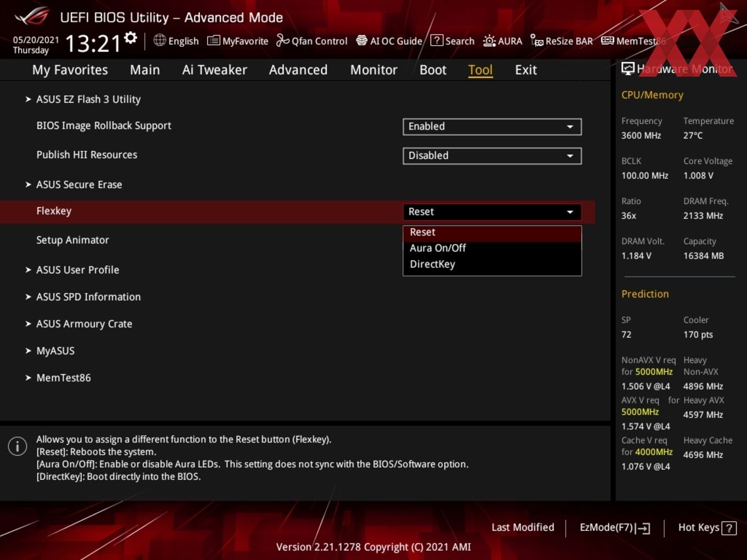This screenshot has height=560, width=747.
Task: Choose DirectKey option
Action: pos(492,264)
